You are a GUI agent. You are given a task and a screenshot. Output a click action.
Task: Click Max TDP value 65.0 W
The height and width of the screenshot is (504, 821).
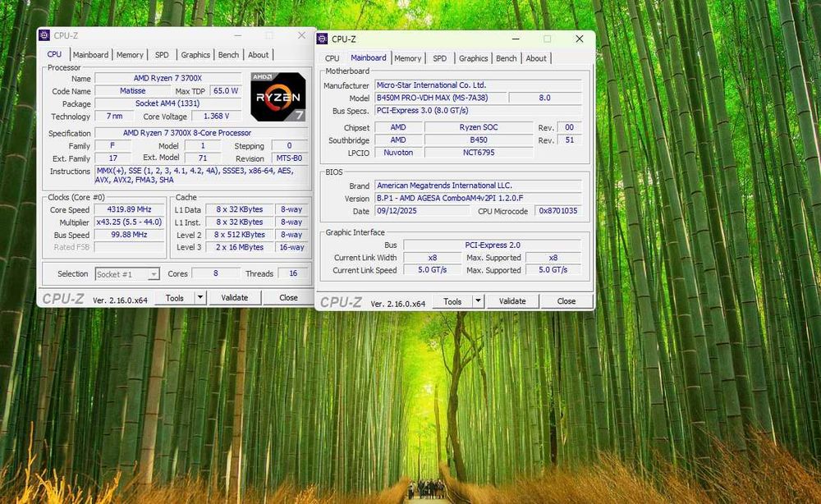point(226,90)
